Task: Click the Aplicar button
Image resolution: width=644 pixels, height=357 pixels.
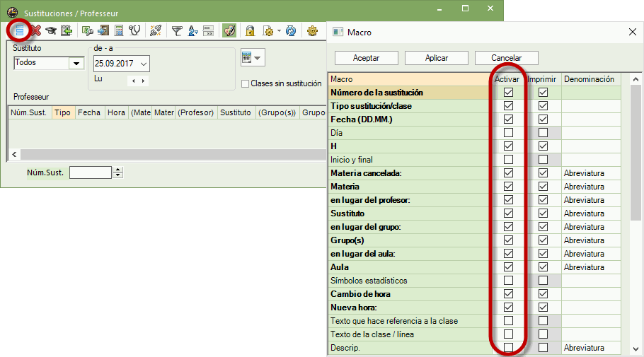Action: point(436,58)
